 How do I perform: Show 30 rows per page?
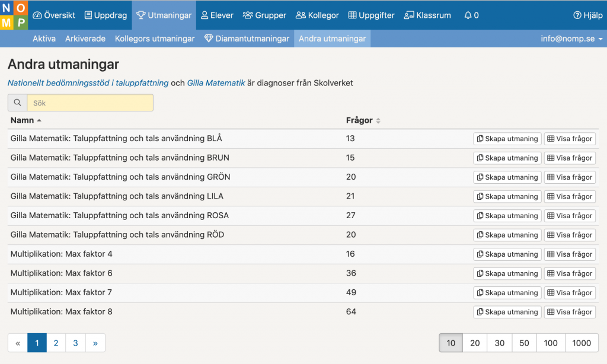(500, 343)
